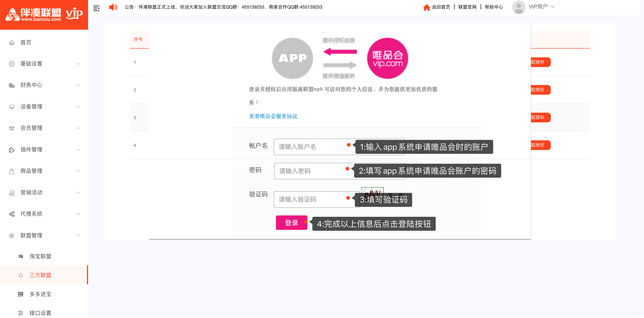Viewport: 644px width, 318px height.
Task: Click the horizontal scrollbar under login panel
Action: tap(340, 239)
